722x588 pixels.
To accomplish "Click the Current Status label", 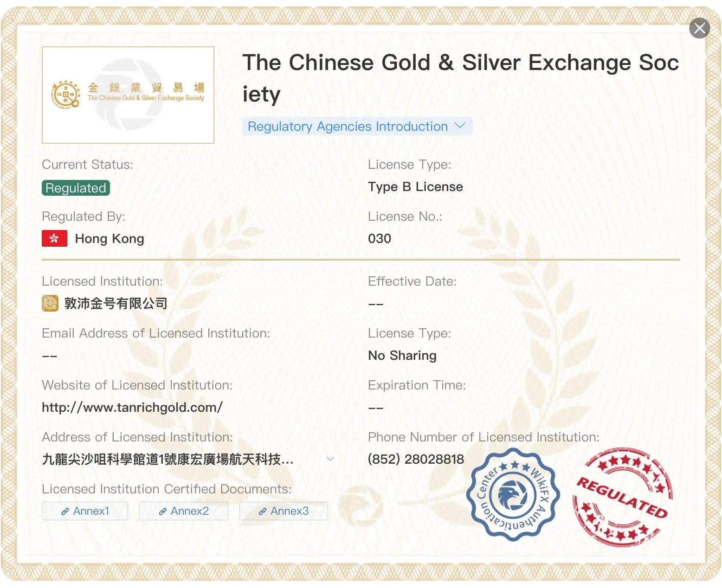I will click(87, 164).
